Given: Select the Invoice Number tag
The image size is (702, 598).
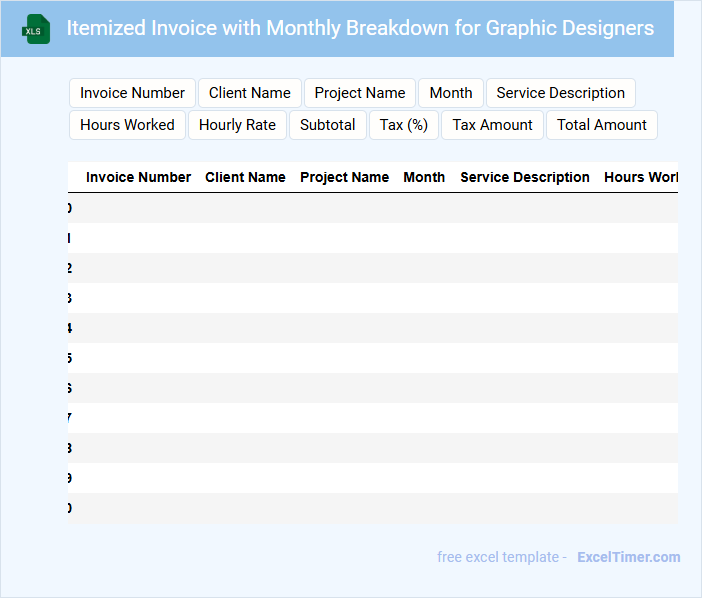Looking at the screenshot, I should pos(132,93).
